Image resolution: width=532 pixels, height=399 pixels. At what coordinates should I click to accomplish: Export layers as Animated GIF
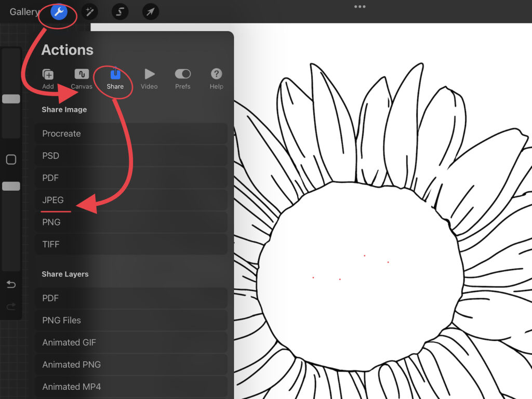click(x=131, y=342)
